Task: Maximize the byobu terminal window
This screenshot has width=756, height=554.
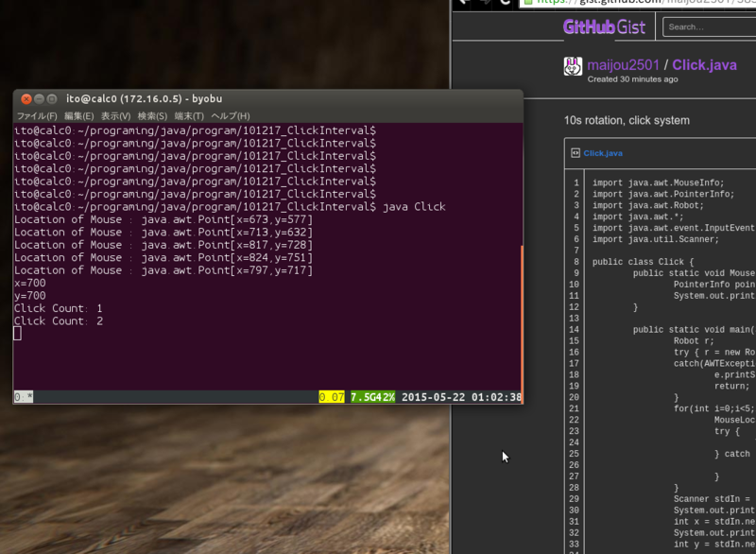Action: (52, 99)
